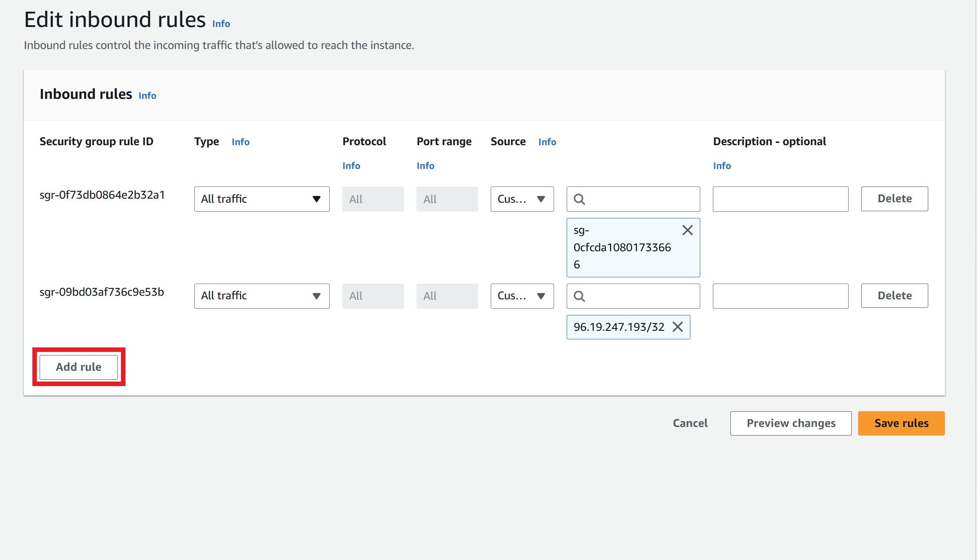Remove the 96.19.247.193/32 source tag
980x560 pixels.
click(x=678, y=327)
